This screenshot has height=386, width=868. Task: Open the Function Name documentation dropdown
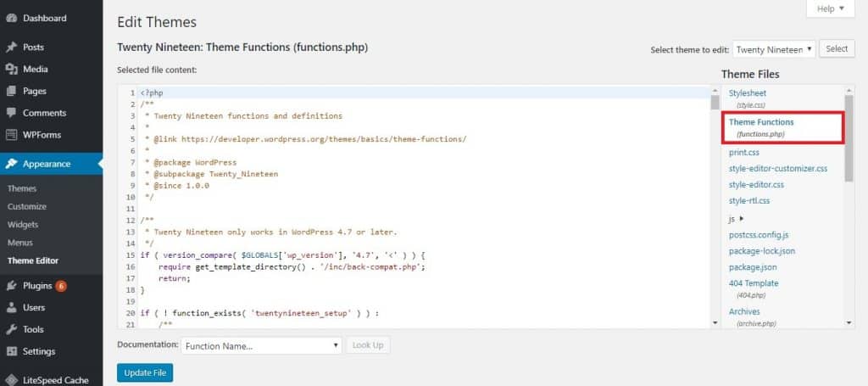tap(261, 346)
